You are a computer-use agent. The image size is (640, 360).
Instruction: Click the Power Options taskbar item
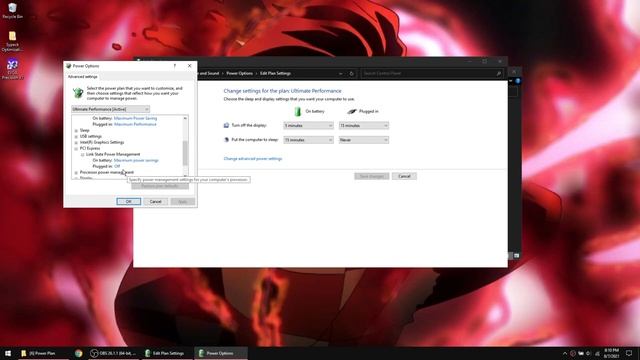coord(221,353)
